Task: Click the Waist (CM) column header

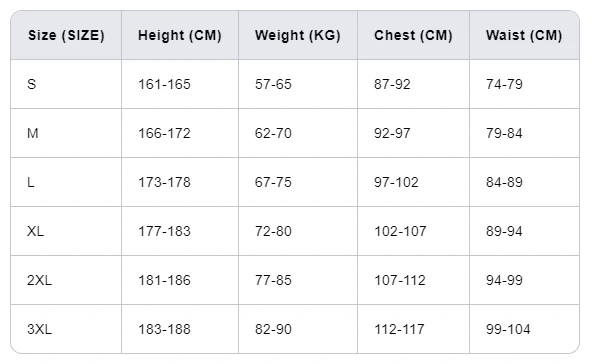Action: click(524, 35)
